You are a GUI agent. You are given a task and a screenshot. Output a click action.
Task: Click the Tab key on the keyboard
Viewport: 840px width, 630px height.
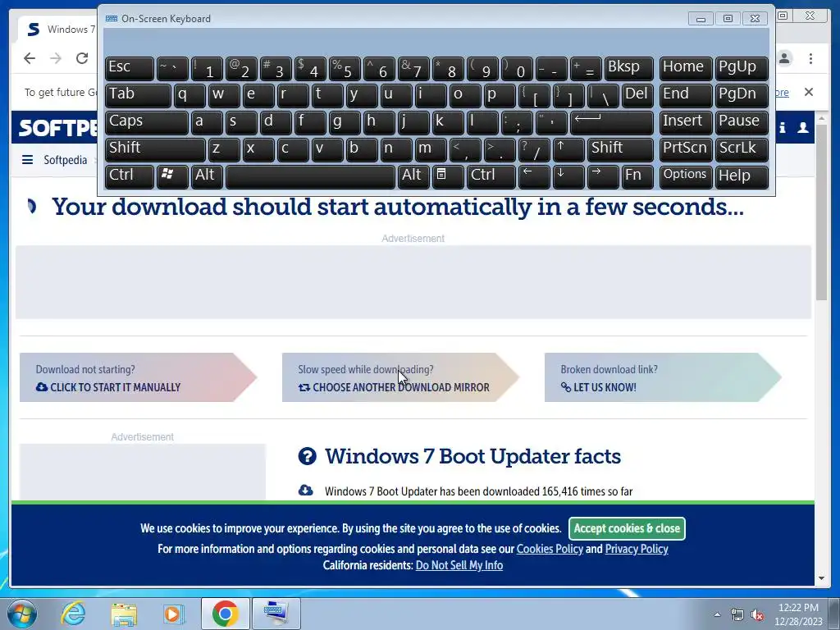click(138, 95)
